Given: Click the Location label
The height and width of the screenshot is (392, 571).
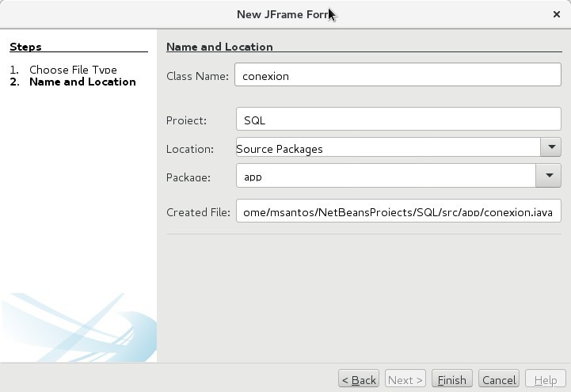Looking at the screenshot, I should tap(190, 149).
